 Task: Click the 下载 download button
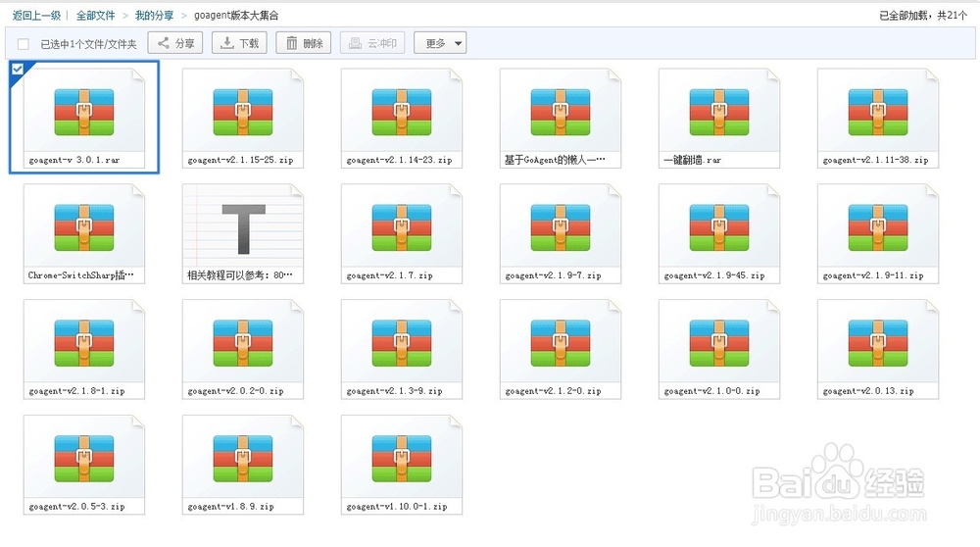click(x=239, y=43)
